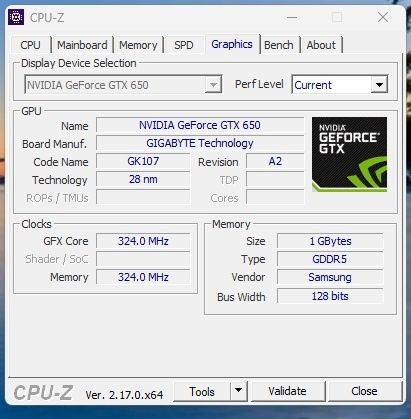Select the Graphics tab
Screen dimensions: 411x419
232,44
